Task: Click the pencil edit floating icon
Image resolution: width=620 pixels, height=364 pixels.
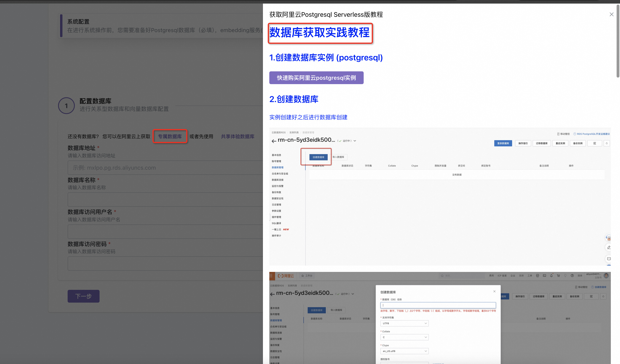Action: tap(609, 247)
